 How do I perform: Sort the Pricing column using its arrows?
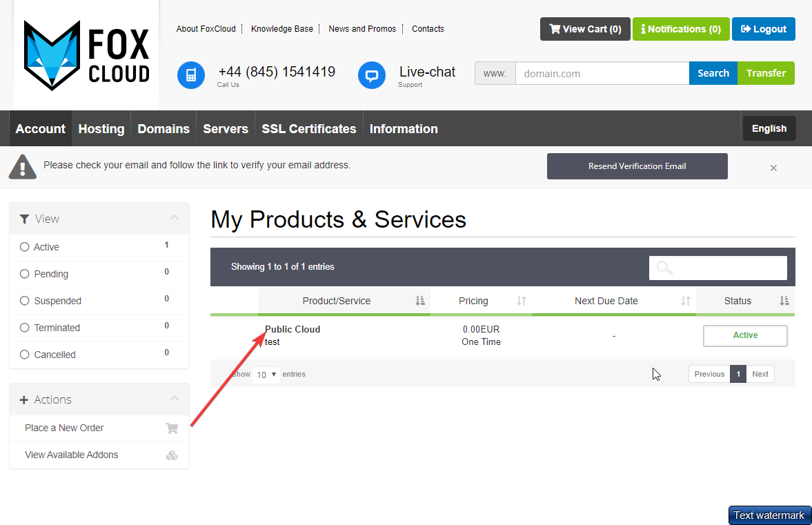(x=522, y=301)
